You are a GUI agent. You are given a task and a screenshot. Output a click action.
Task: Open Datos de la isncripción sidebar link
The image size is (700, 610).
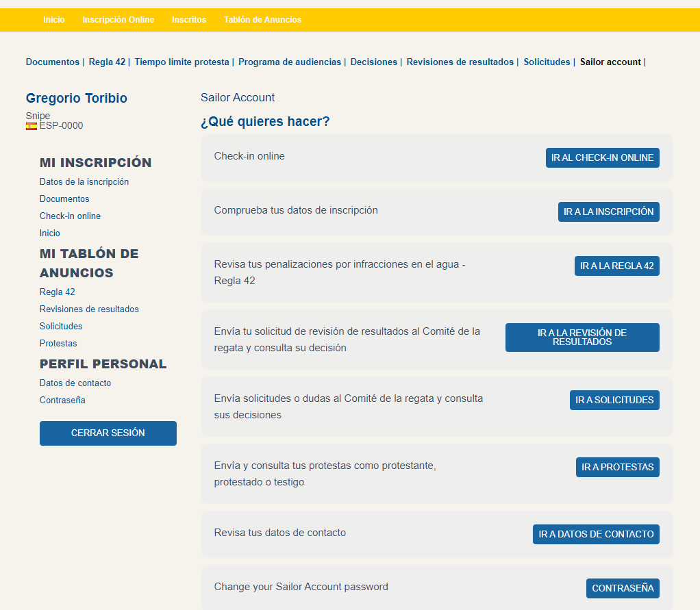84,182
